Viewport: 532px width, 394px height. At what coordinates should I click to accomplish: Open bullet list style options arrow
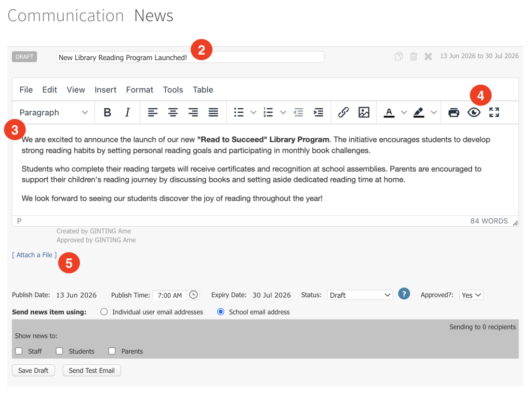tap(253, 112)
